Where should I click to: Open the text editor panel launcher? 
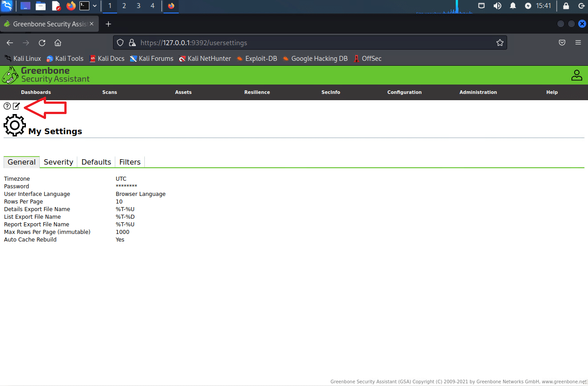56,6
